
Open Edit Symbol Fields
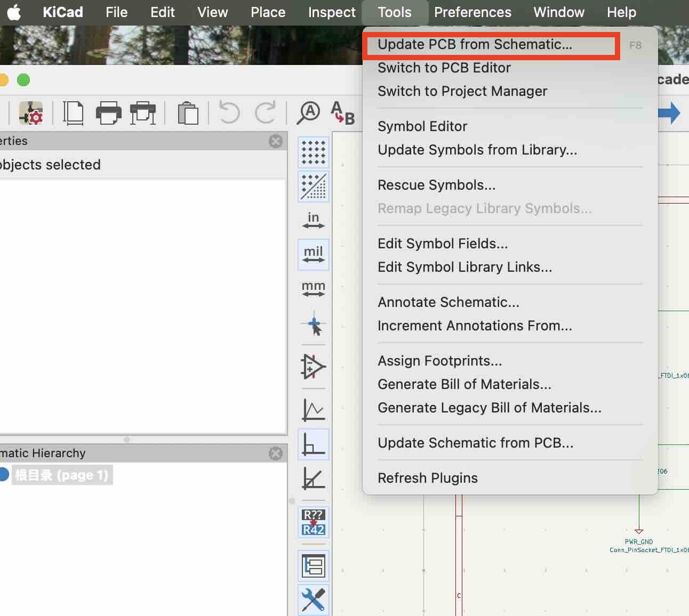pos(510,244)
